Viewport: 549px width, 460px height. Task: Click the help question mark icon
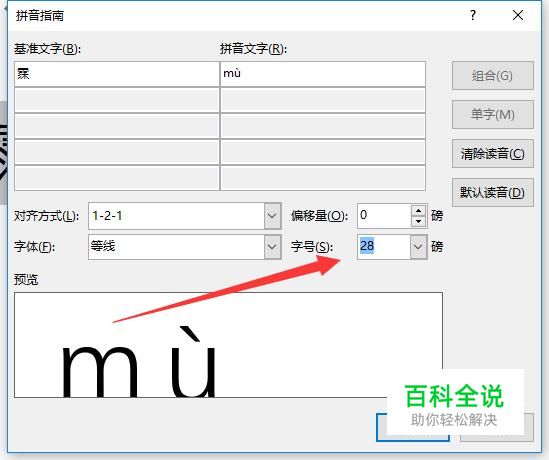473,15
